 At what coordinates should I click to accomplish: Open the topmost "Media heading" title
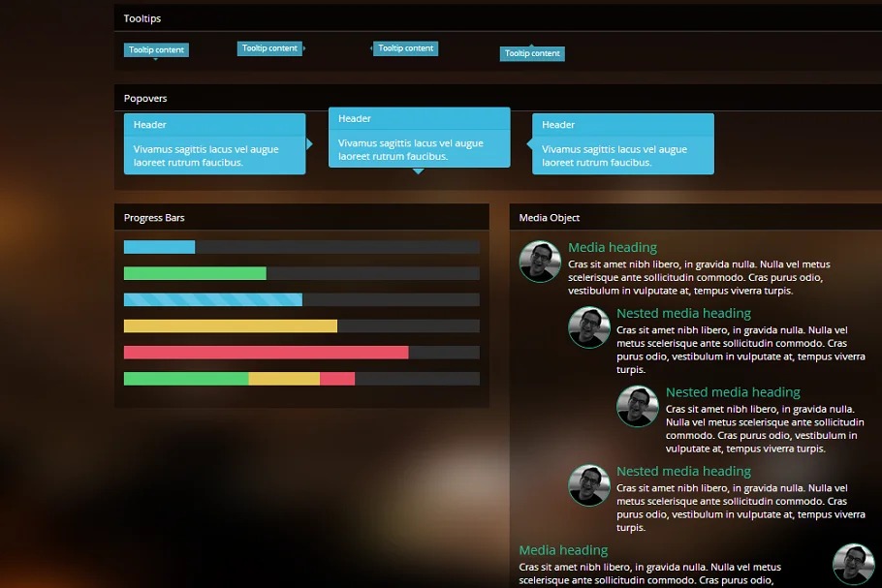pos(613,248)
